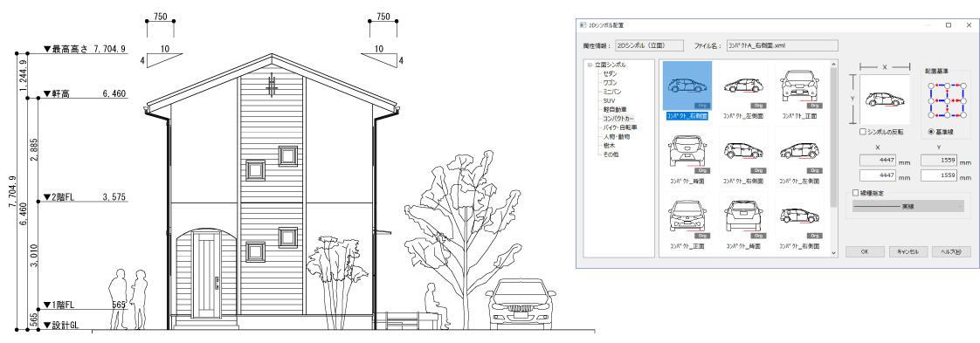Open the 実線 line type dropdown
980x343 pixels.
908,206
